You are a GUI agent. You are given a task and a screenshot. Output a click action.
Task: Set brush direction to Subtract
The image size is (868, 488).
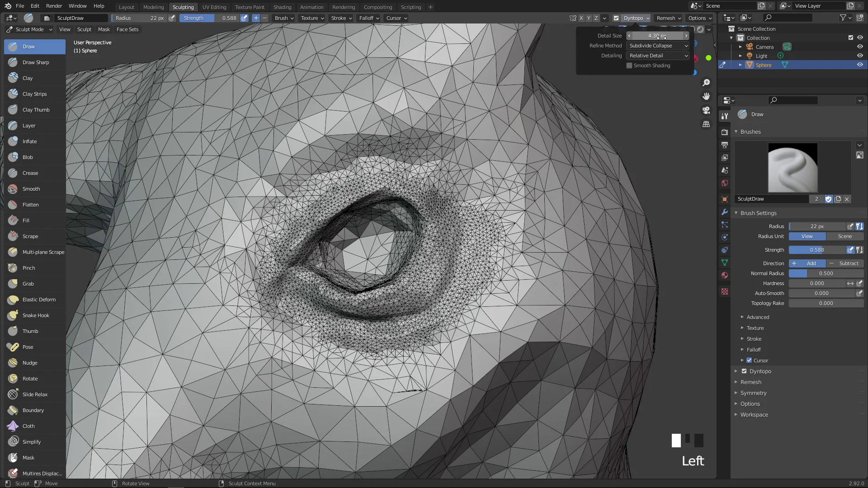click(x=845, y=263)
